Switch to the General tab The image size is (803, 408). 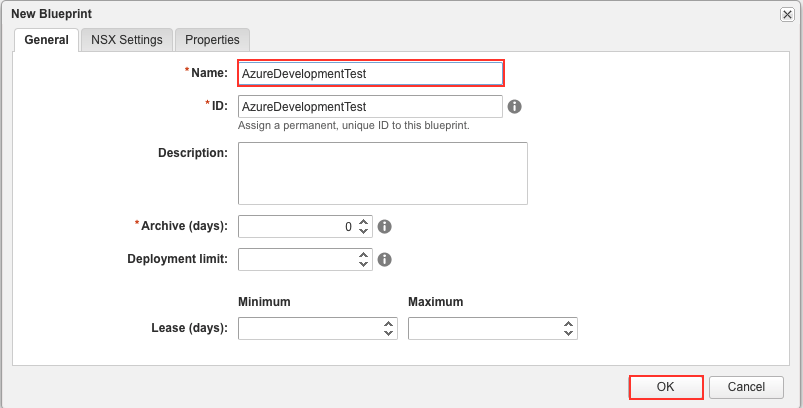coord(47,40)
